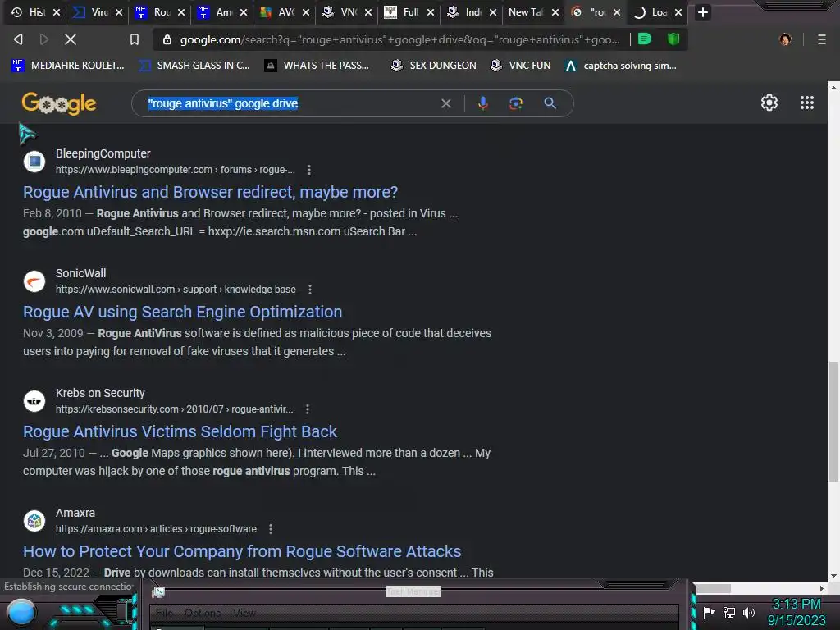The image size is (840, 630).
Task: Click the Amaxra site favicon
Action: [x=34, y=521]
